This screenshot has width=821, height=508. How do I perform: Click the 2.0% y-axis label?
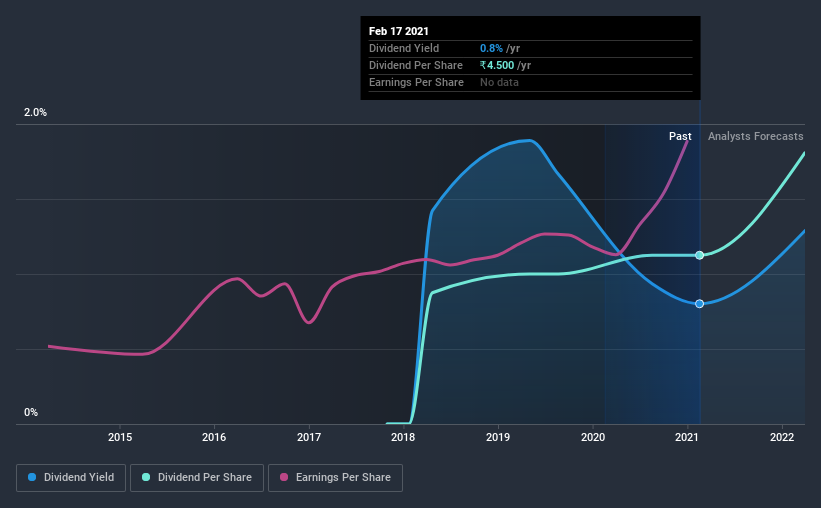click(35, 112)
